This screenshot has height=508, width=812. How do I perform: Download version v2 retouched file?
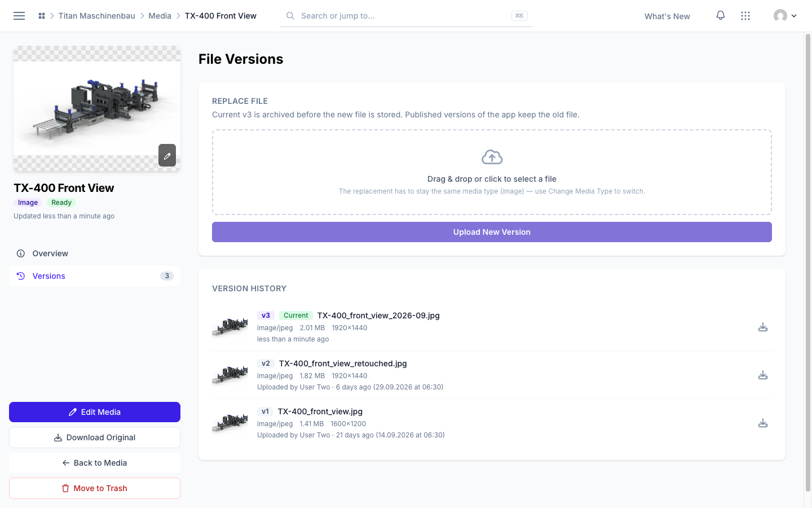coord(763,375)
